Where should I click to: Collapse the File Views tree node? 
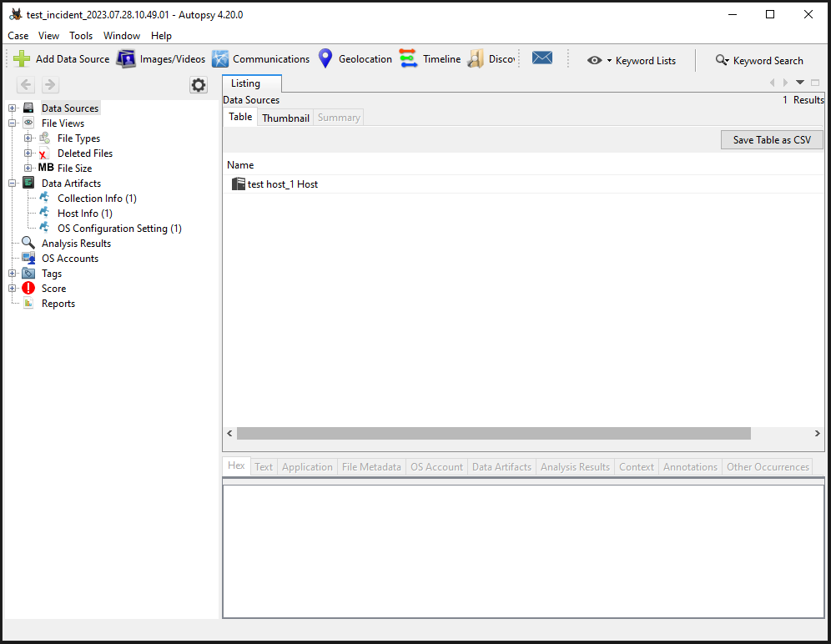tap(13, 123)
